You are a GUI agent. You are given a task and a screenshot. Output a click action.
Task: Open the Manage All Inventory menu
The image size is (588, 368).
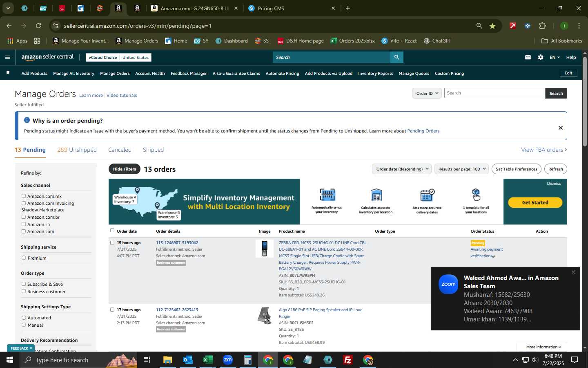pyautogui.click(x=73, y=74)
